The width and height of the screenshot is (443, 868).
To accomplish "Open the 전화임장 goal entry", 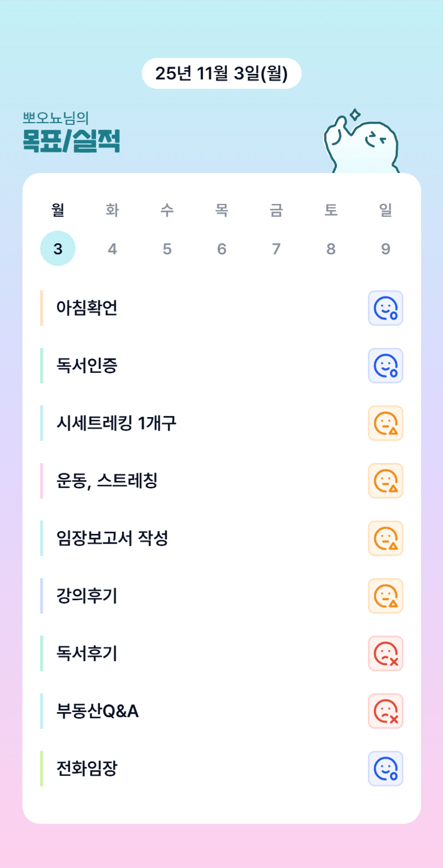I will click(x=87, y=768).
